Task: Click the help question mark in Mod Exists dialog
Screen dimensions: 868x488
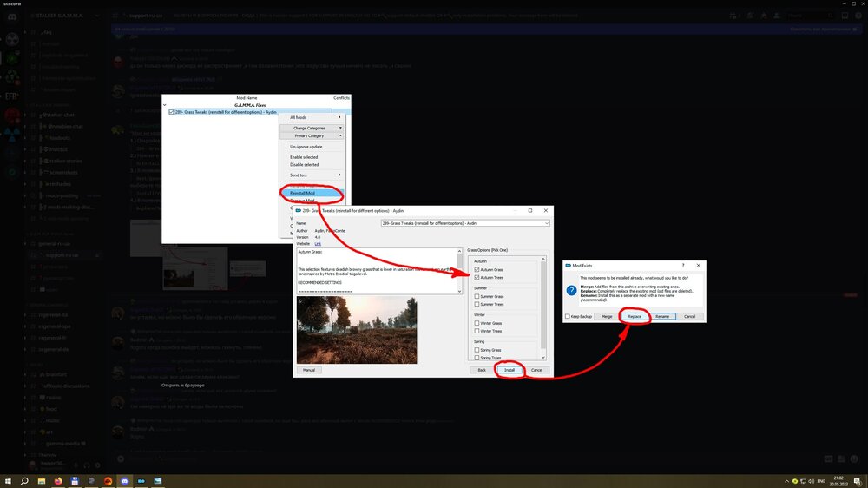Action: point(682,265)
